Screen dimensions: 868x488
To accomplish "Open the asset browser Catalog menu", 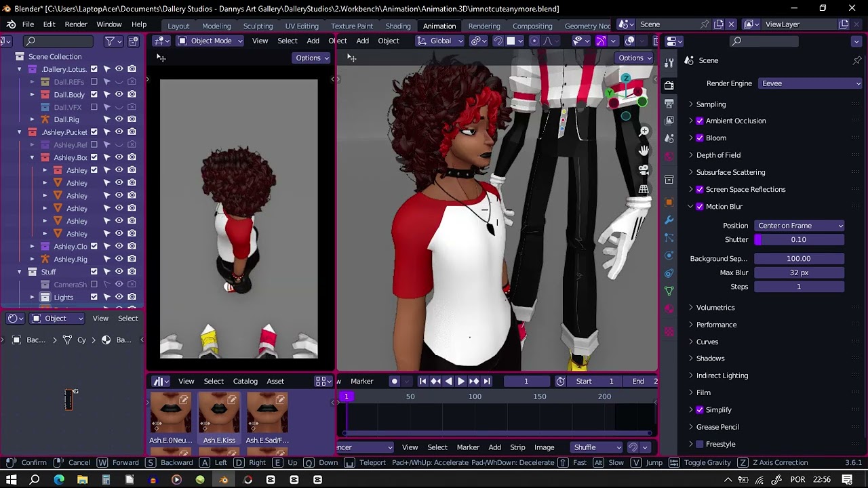I will coord(245,381).
